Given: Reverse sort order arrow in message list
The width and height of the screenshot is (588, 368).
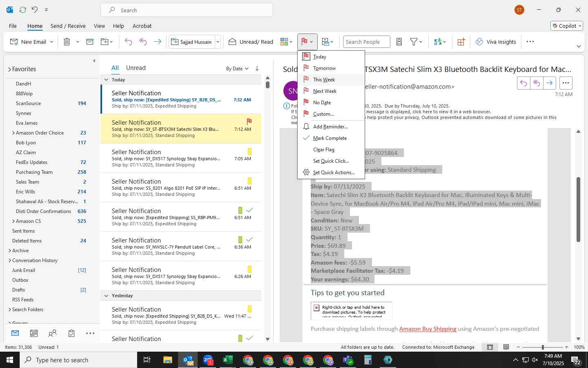Looking at the screenshot, I should click(x=257, y=68).
